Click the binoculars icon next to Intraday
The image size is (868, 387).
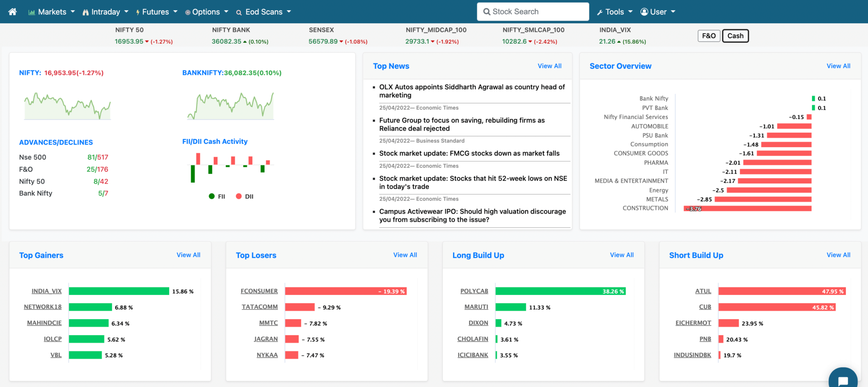coord(85,11)
